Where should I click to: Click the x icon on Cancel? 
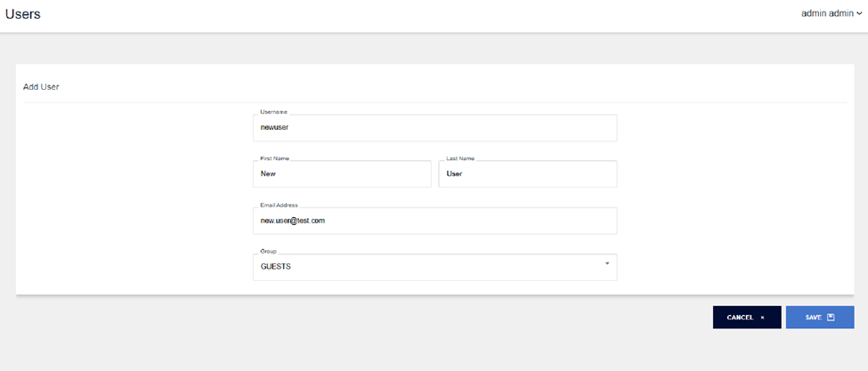click(762, 318)
